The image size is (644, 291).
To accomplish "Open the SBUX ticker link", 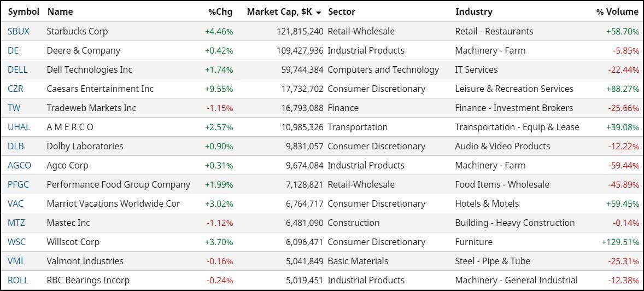I will pos(19,31).
